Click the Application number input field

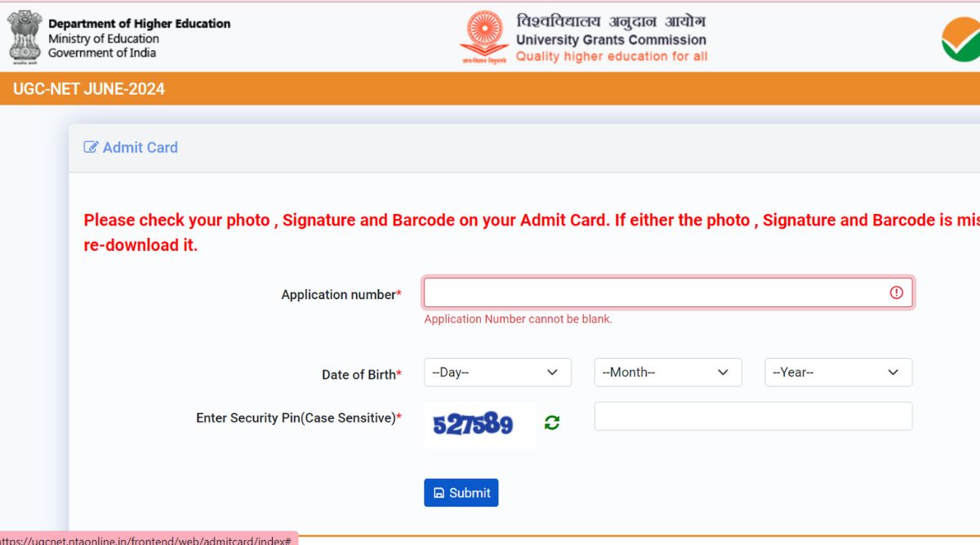[653, 292]
